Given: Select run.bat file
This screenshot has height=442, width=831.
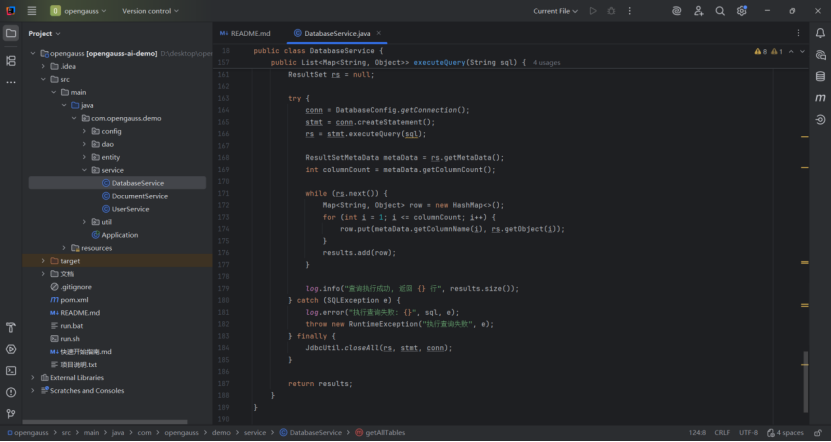Looking at the screenshot, I should (x=72, y=326).
